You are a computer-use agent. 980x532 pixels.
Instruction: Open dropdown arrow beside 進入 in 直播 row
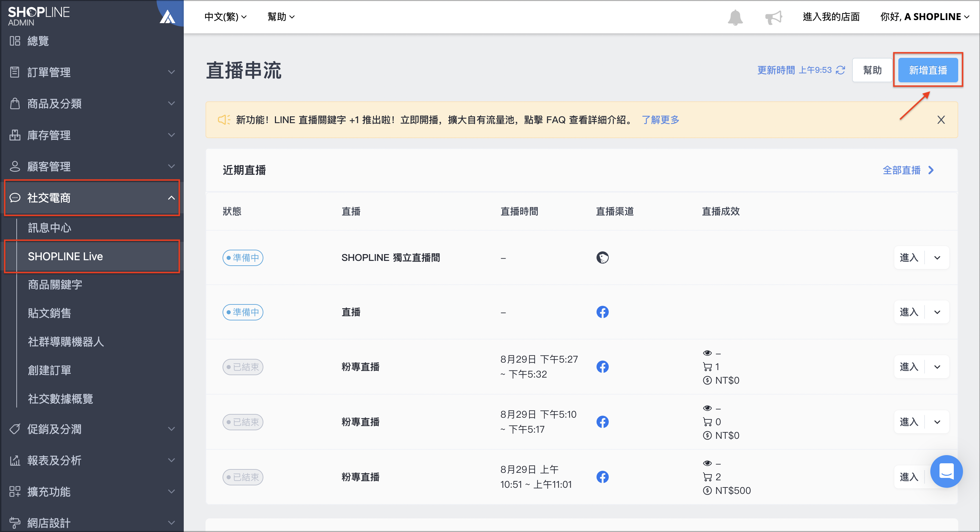(x=937, y=312)
